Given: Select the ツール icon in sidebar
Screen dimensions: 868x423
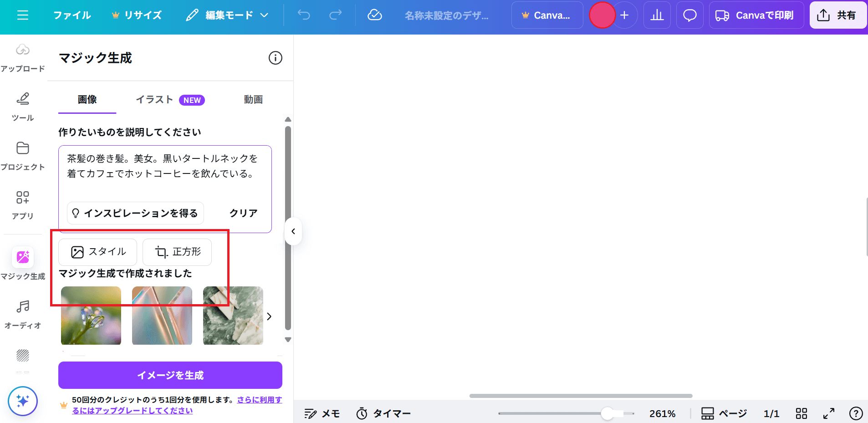Looking at the screenshot, I should tap(22, 105).
